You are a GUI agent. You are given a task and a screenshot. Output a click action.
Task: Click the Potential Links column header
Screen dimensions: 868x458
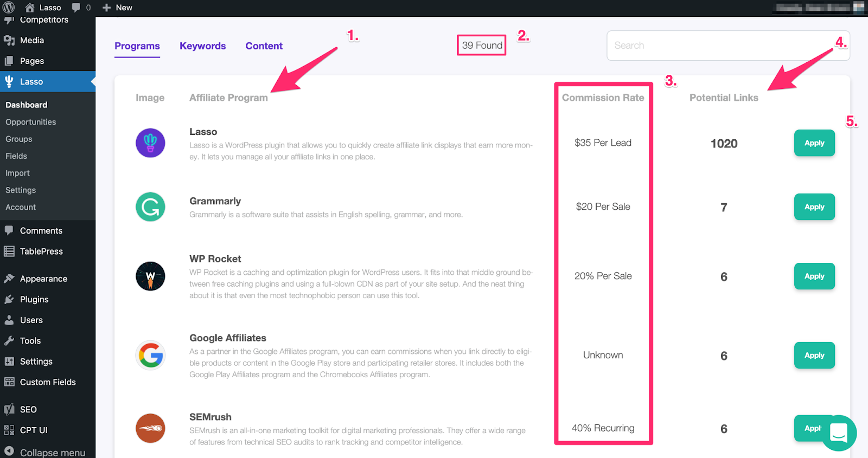click(x=724, y=98)
